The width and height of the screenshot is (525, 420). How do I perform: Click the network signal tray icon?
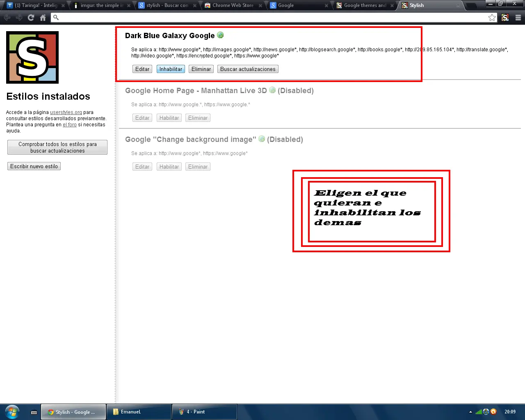pos(479,412)
